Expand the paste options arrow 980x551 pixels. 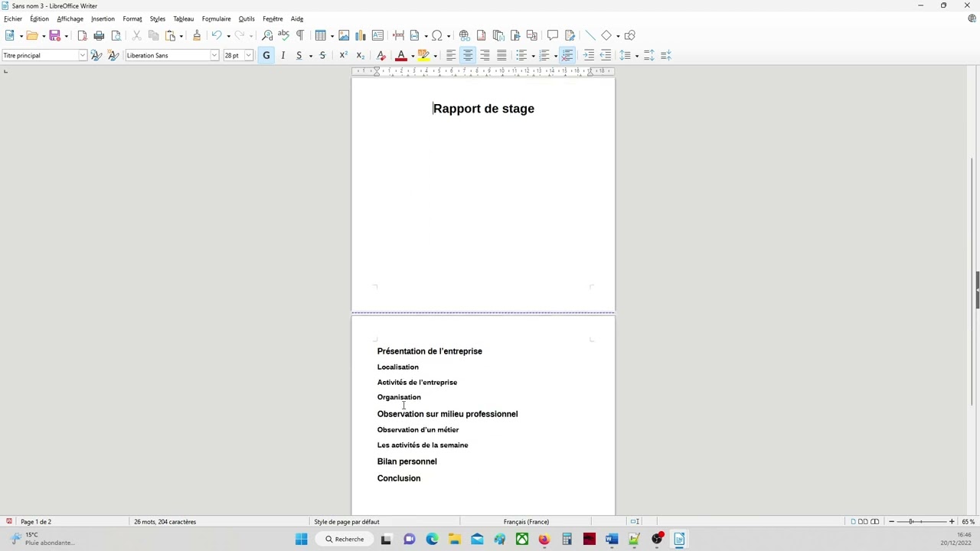click(x=181, y=35)
